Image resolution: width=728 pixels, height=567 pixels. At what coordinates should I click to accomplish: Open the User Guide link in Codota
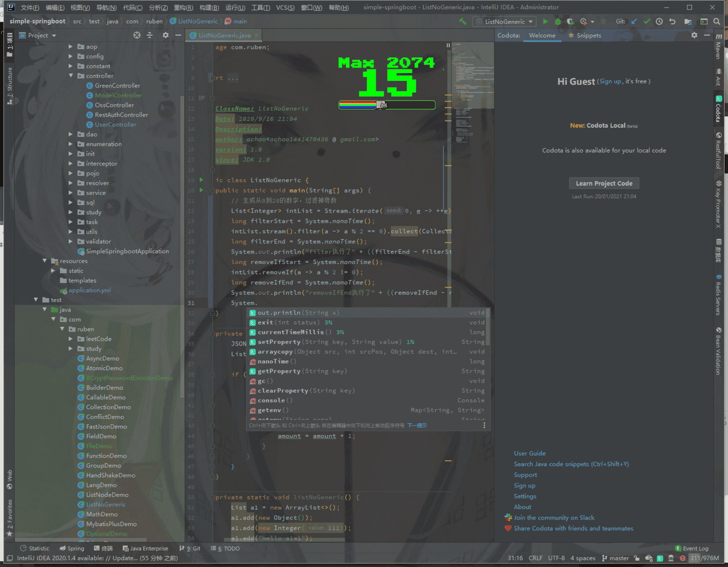[x=529, y=453]
